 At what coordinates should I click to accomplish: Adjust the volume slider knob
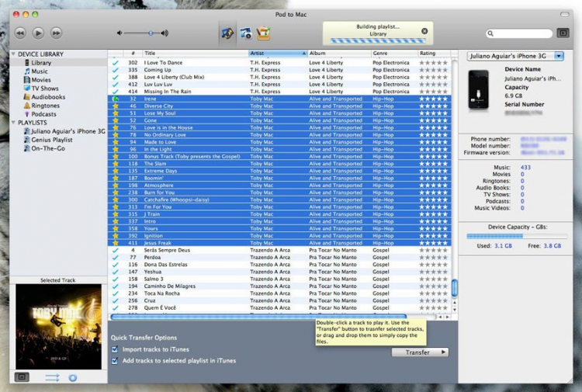tap(151, 33)
